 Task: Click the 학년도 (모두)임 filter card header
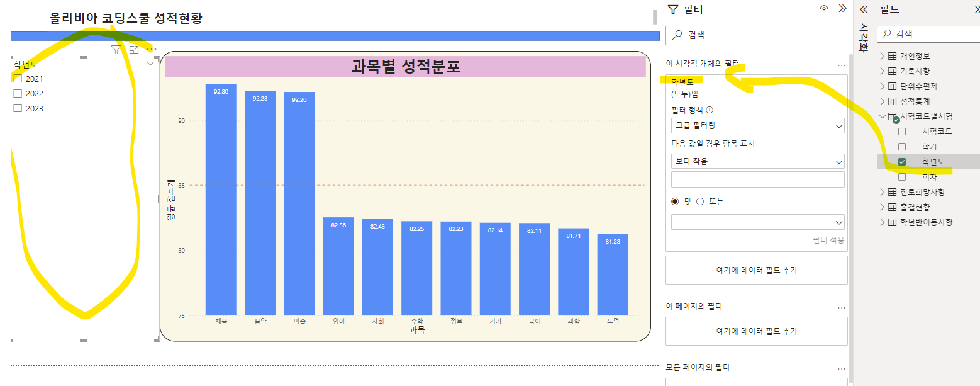point(757,88)
